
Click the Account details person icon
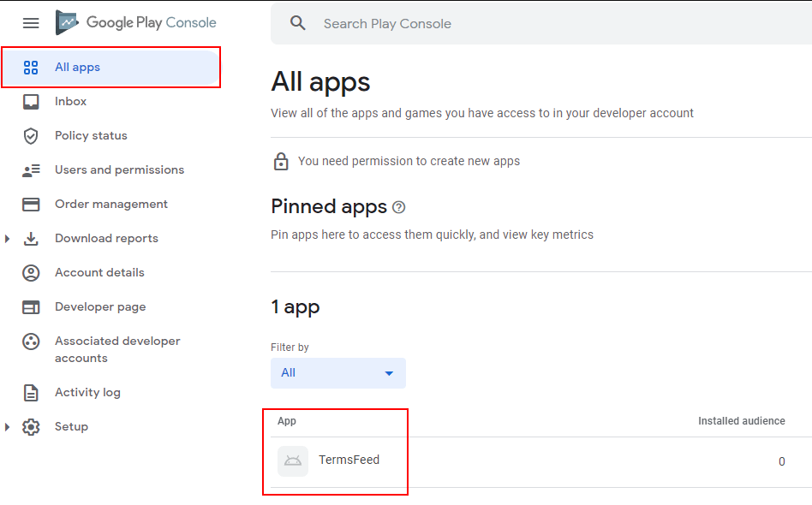[31, 273]
